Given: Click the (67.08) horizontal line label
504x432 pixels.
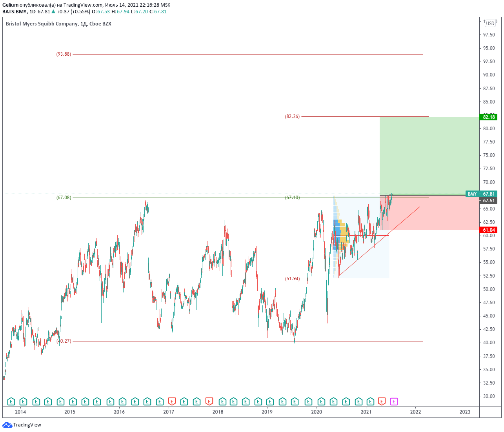Looking at the screenshot, I should [64, 198].
